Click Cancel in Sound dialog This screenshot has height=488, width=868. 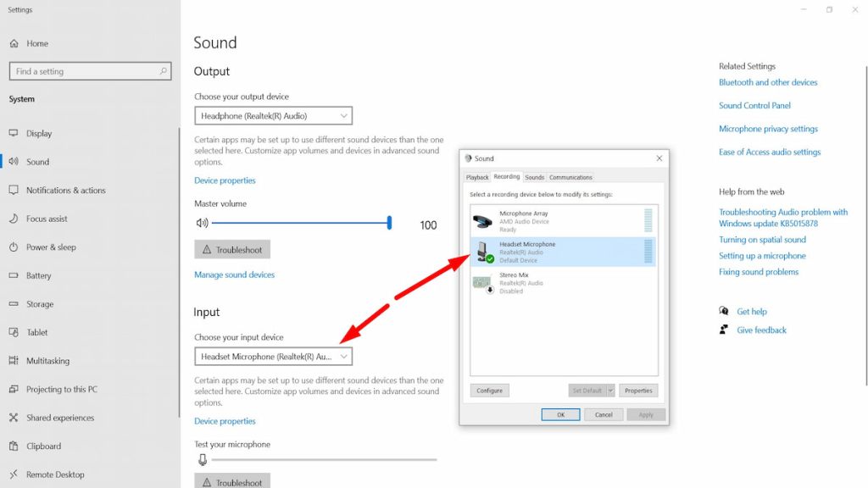[x=604, y=414]
